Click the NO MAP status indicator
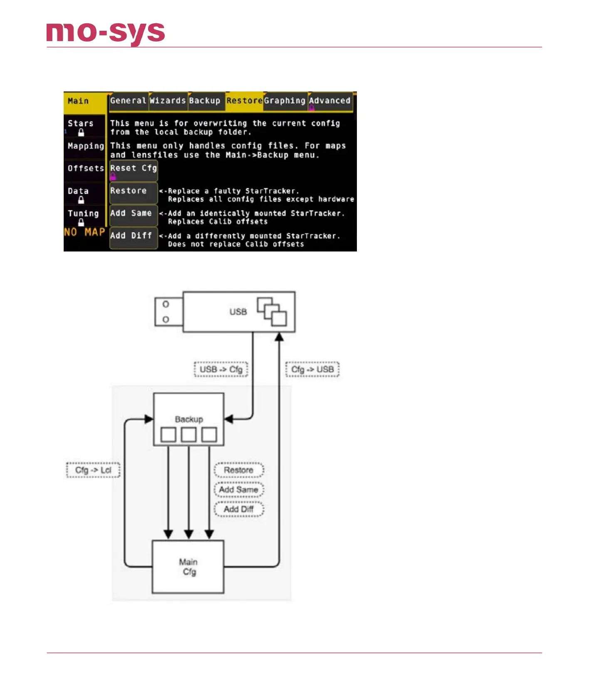The width and height of the screenshot is (589, 700). pos(84,232)
